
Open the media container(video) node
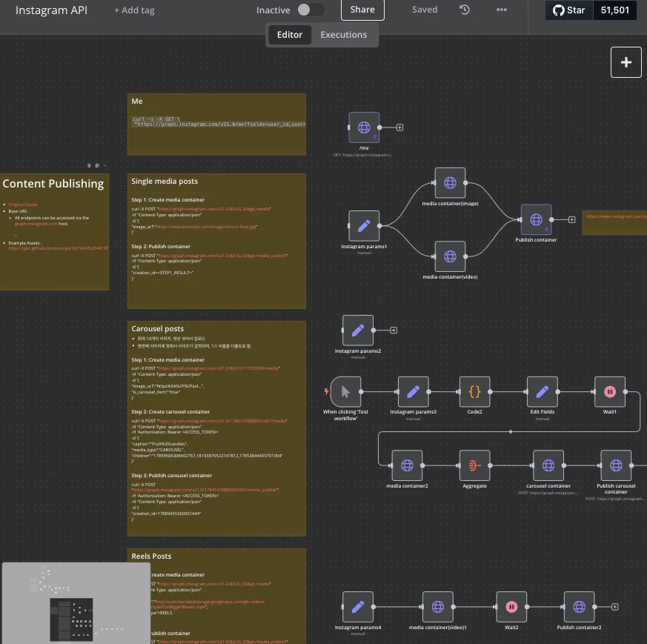pyautogui.click(x=450, y=256)
